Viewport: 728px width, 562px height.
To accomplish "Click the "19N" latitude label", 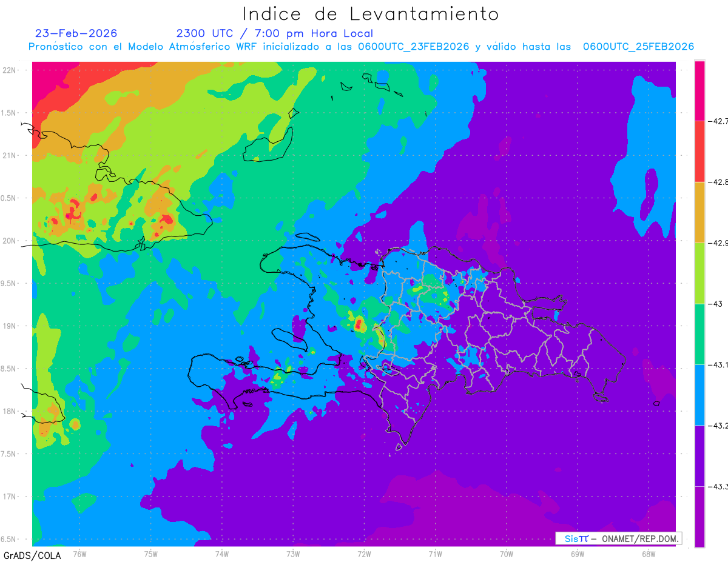I will tap(9, 326).
